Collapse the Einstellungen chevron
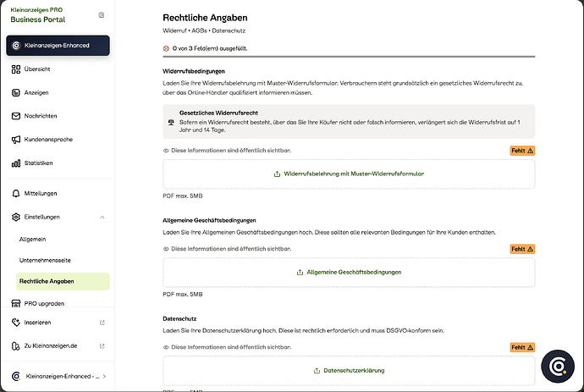Image resolution: width=584 pixels, height=392 pixels. 102,217
